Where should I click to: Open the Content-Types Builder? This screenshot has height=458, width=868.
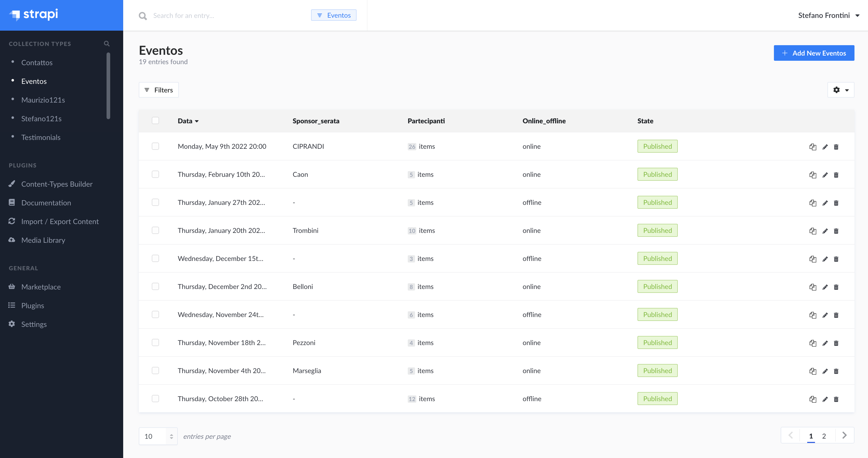[57, 184]
